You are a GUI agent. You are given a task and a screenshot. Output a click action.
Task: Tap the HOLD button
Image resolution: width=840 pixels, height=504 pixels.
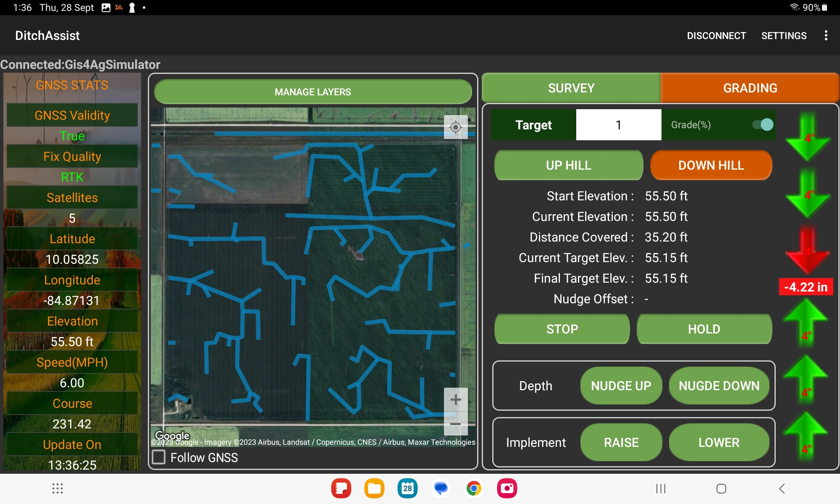click(704, 329)
